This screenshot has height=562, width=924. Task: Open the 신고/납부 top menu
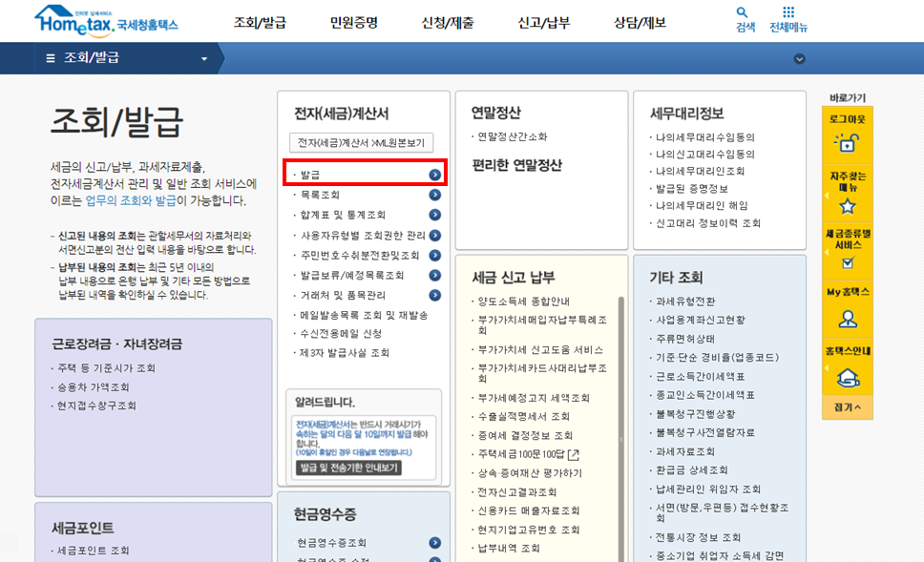(544, 23)
